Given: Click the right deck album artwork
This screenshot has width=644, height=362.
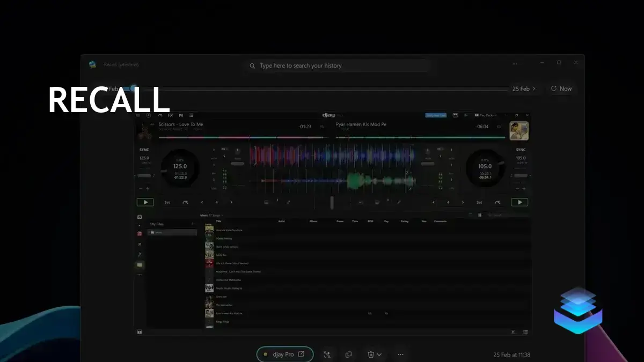Looking at the screenshot, I should pyautogui.click(x=519, y=131).
